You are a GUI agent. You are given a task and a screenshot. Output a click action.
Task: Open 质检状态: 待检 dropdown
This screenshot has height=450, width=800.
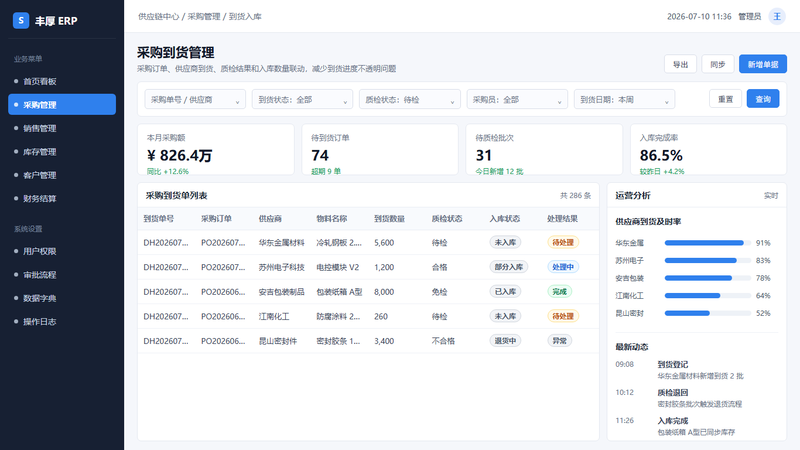(410, 99)
